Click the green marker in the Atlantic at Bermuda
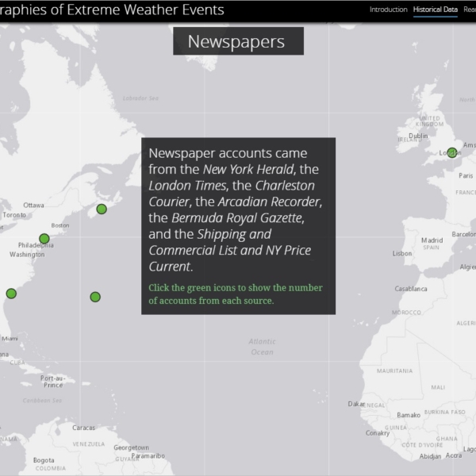The height and width of the screenshot is (476, 476). coord(95,297)
